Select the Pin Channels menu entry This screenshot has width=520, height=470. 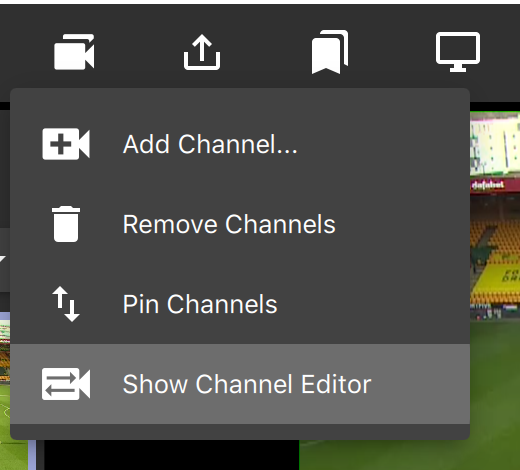[x=200, y=304]
